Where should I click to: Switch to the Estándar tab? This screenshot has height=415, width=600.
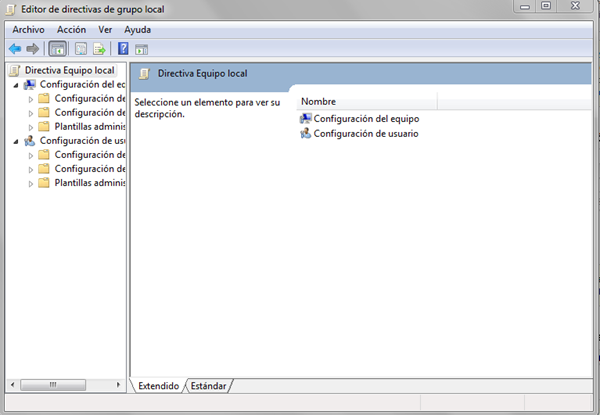point(209,386)
